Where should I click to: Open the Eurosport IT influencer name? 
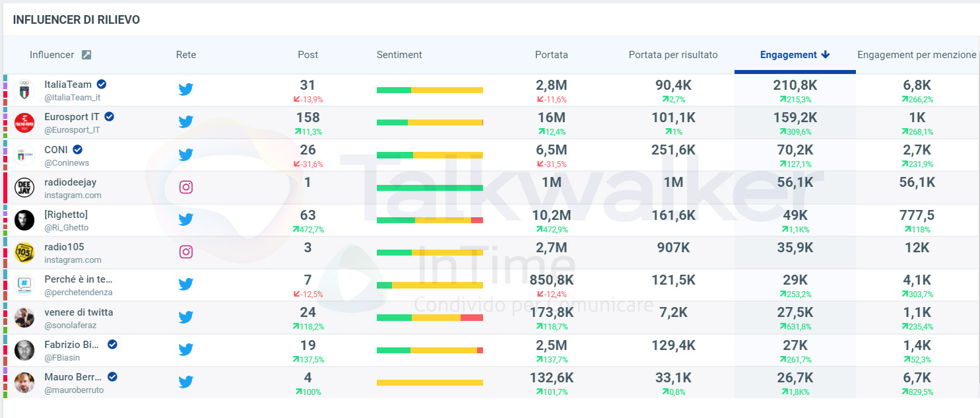pos(72,117)
